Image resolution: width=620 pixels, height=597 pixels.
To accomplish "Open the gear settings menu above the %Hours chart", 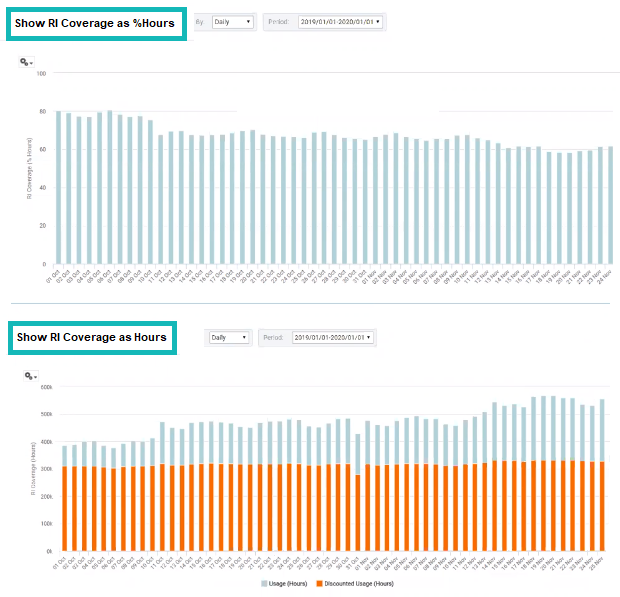I will click(x=27, y=62).
